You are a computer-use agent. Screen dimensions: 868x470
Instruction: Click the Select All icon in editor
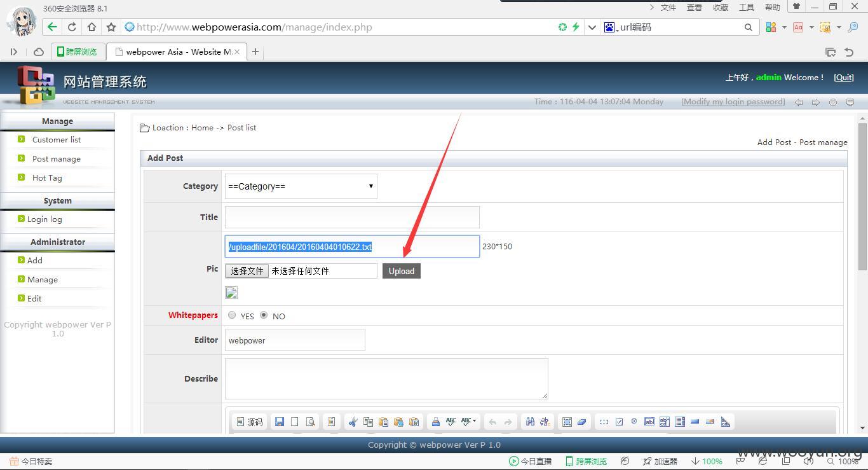[567, 422]
